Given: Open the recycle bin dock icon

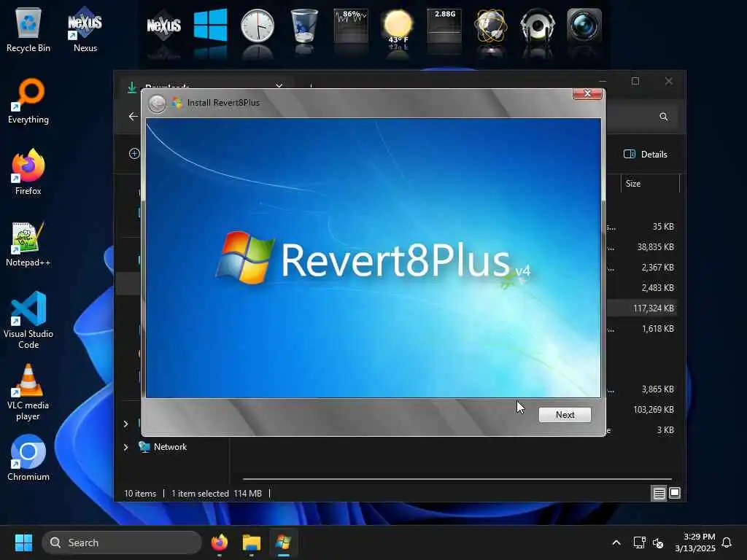Looking at the screenshot, I should 304,26.
